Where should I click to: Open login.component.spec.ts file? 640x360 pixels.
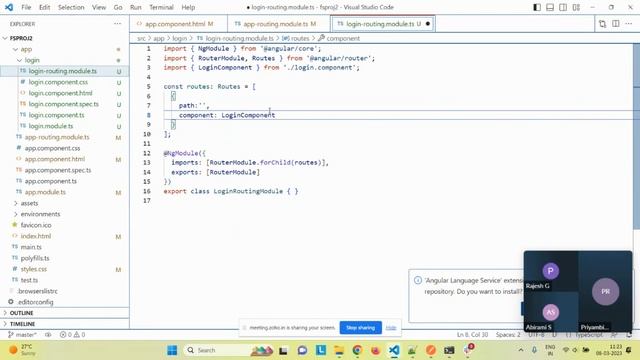pos(64,104)
